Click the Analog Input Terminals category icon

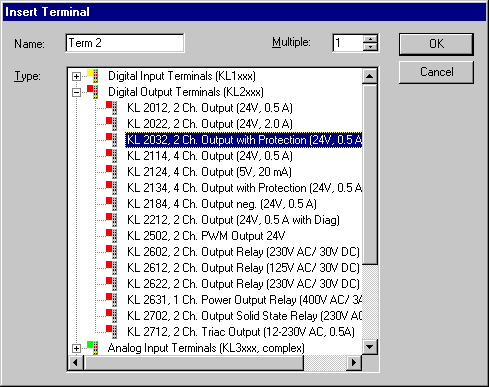(x=93, y=348)
